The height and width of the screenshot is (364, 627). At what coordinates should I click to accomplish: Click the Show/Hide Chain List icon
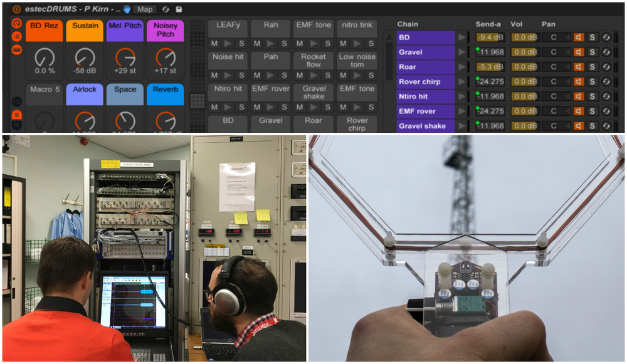point(16,37)
